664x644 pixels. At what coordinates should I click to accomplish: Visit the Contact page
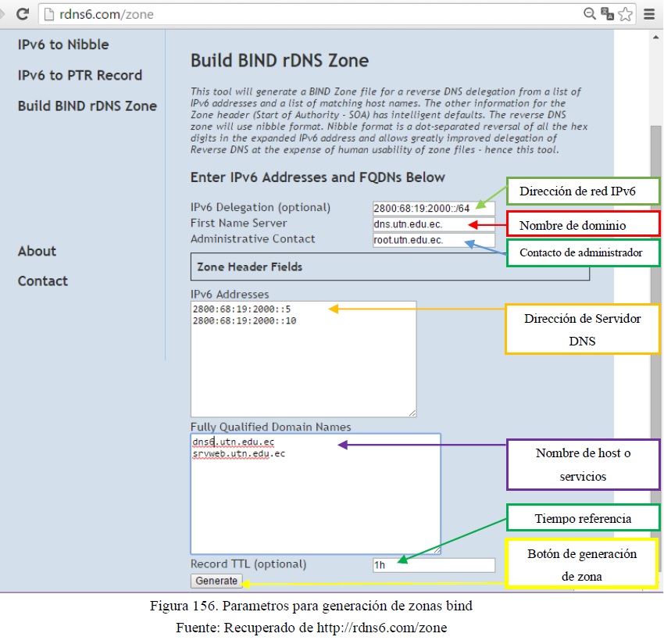(x=43, y=281)
